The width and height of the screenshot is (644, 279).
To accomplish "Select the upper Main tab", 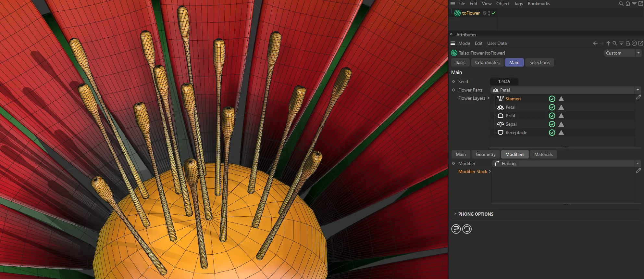I will 514,62.
